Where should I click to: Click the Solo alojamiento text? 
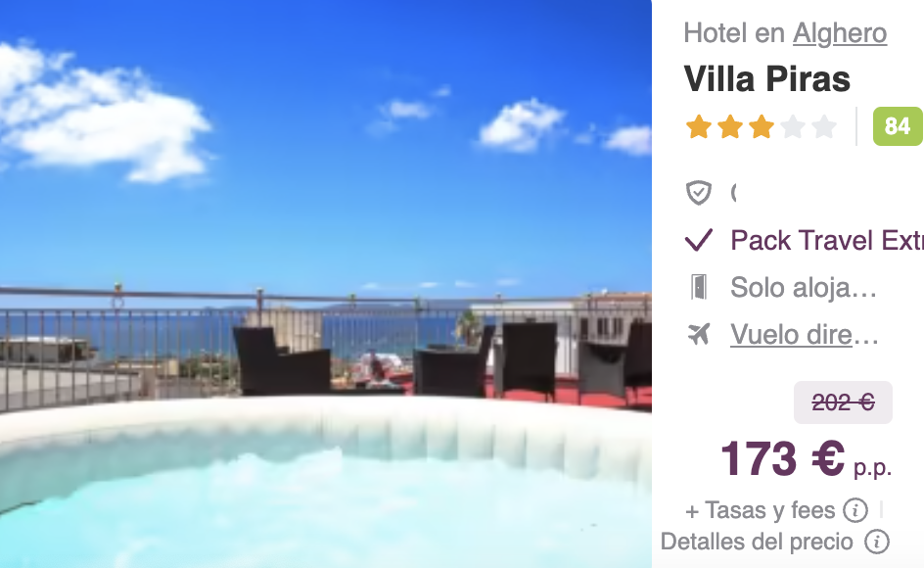(804, 288)
